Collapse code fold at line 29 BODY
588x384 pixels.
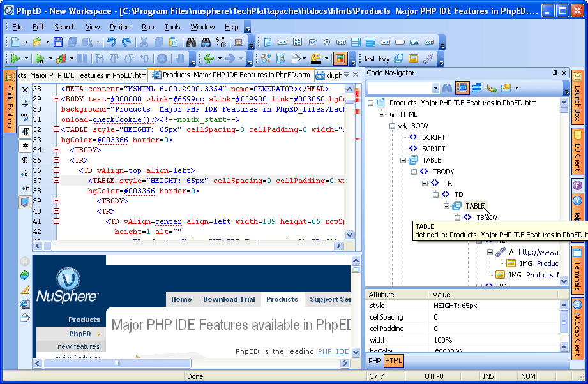pos(56,99)
